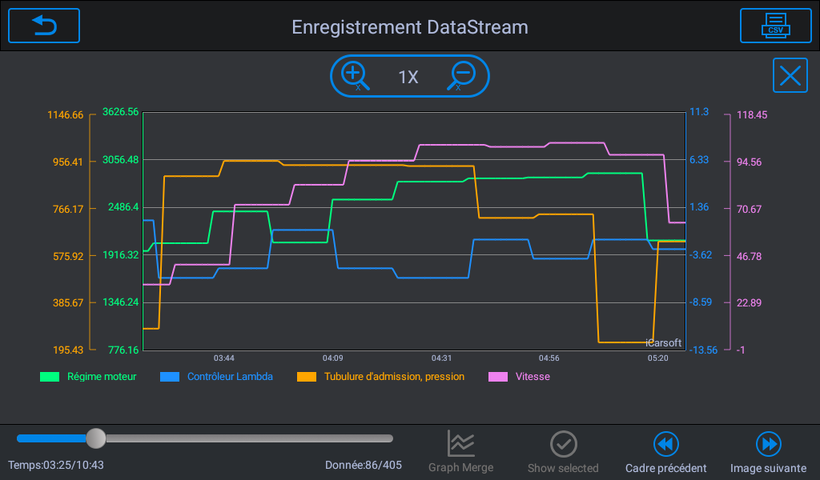Go to Cadre précédent frame
820x480 pixels.
tap(666, 452)
